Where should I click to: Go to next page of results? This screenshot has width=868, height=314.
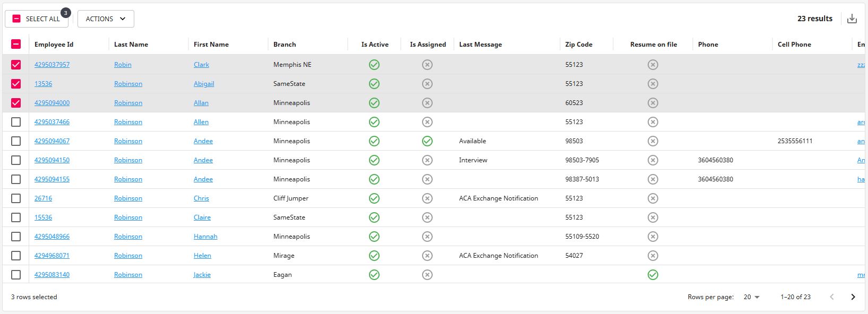853,297
